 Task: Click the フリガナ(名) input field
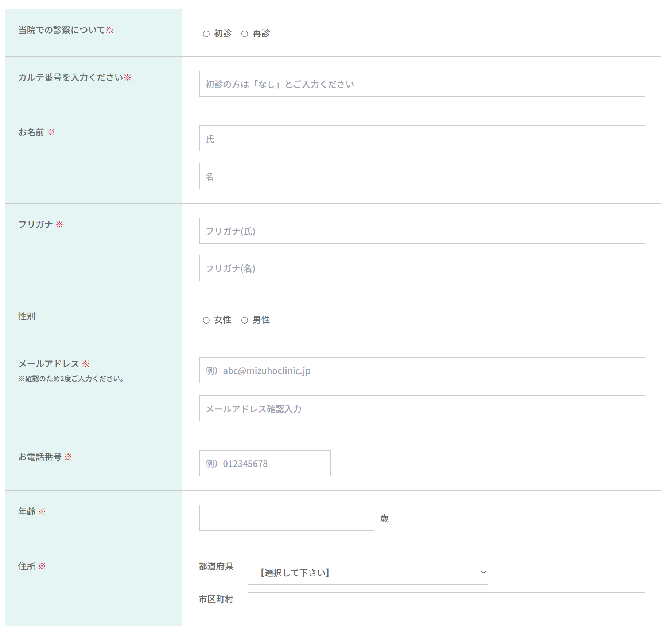(x=422, y=268)
